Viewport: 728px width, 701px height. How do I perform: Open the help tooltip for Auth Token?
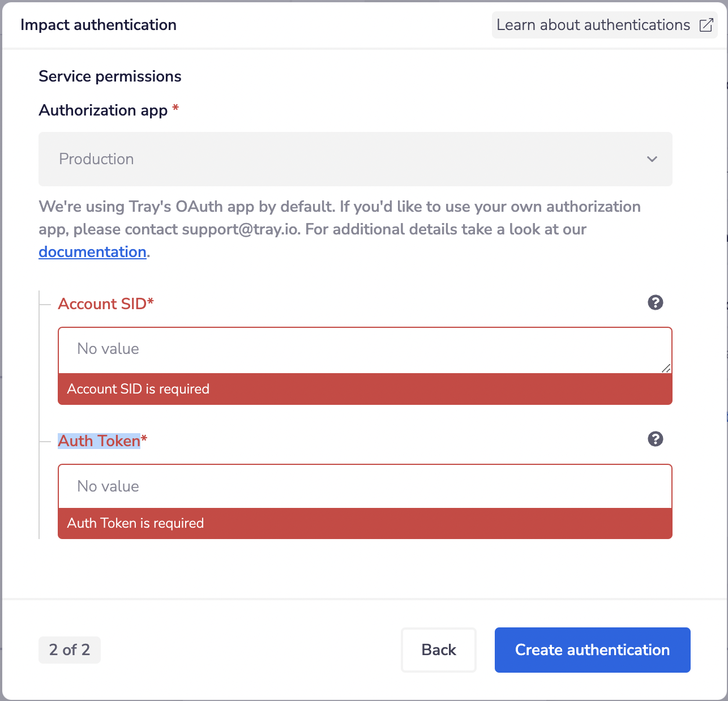coord(655,439)
